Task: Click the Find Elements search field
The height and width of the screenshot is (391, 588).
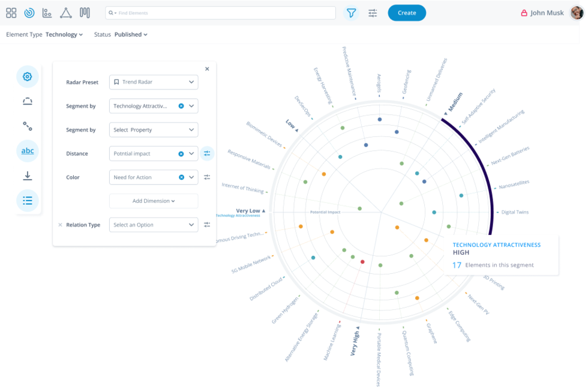Action: point(222,13)
